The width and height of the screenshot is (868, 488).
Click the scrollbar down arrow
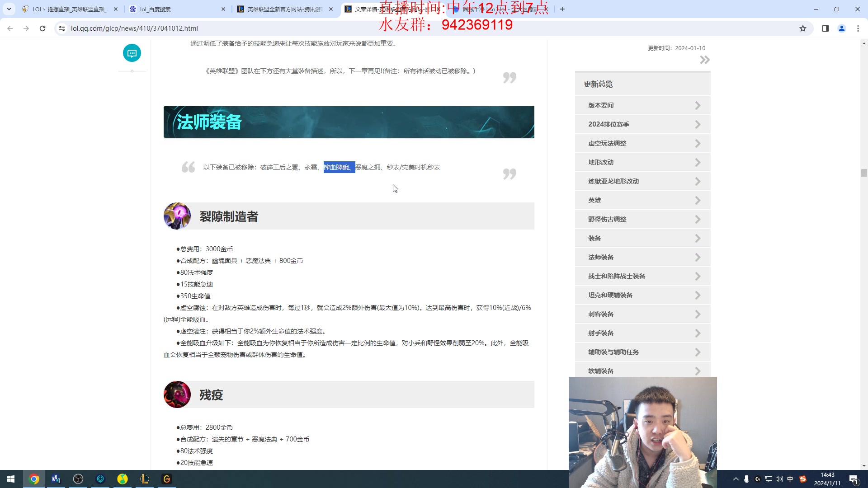tap(864, 466)
